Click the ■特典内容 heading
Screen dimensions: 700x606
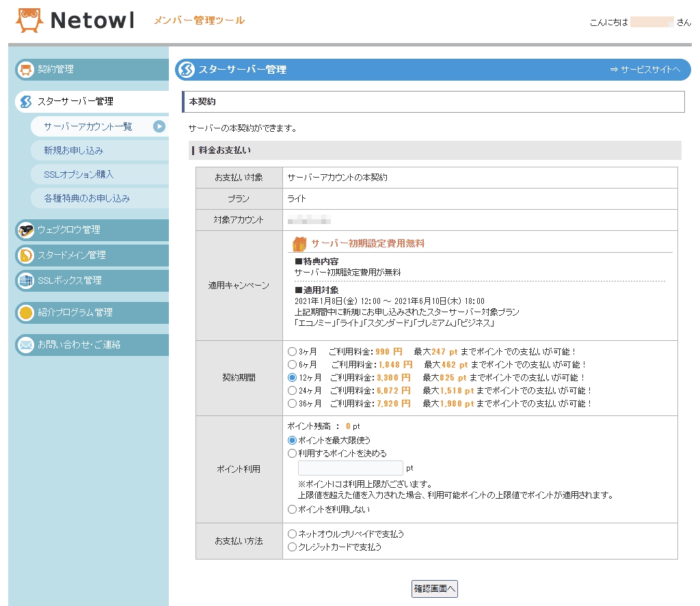click(x=317, y=262)
